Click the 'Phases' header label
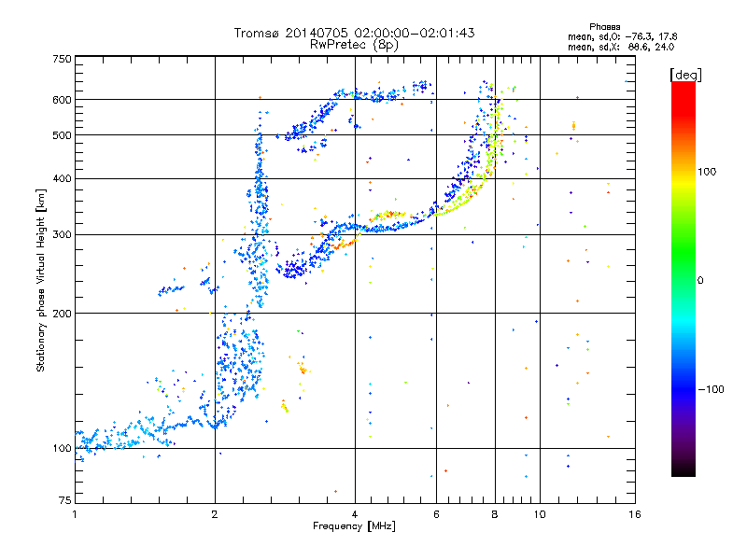 click(x=604, y=27)
